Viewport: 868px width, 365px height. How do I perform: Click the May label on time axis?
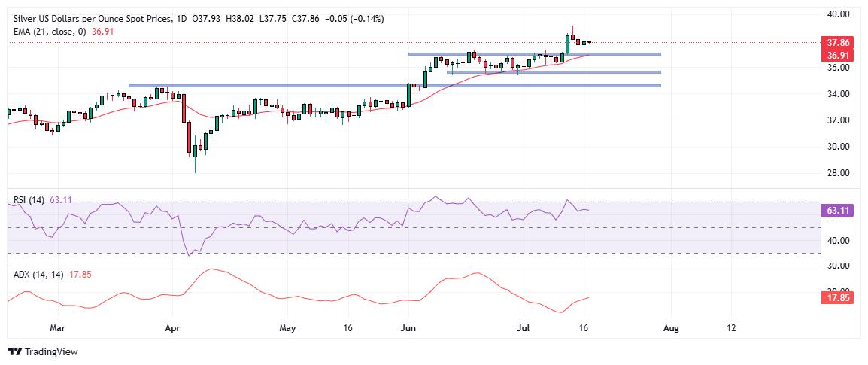[287, 328]
